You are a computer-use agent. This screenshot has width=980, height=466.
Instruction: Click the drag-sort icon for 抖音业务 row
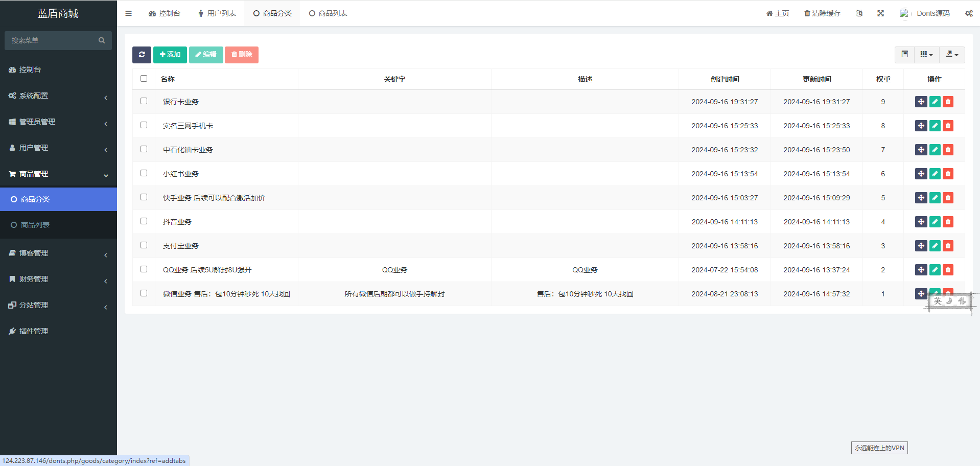point(921,222)
